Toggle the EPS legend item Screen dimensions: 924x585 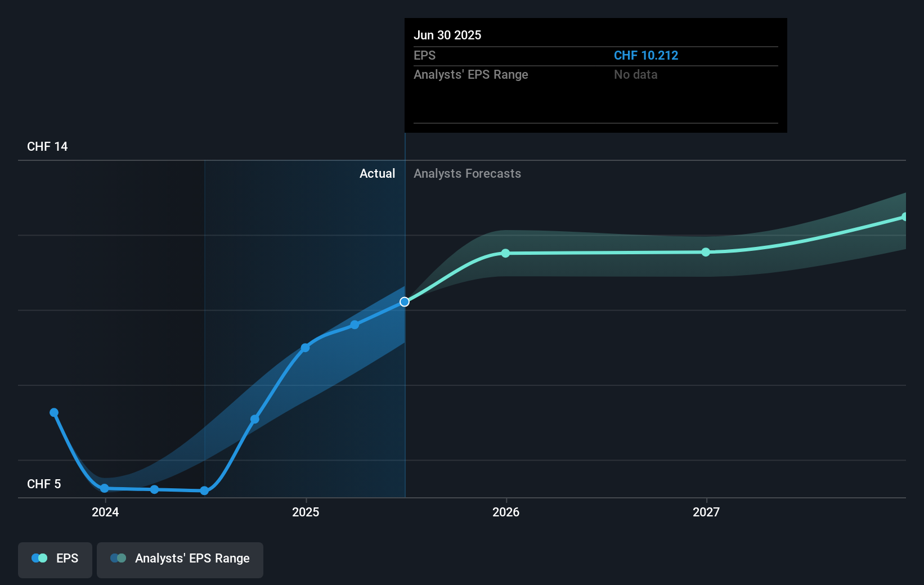click(55, 559)
